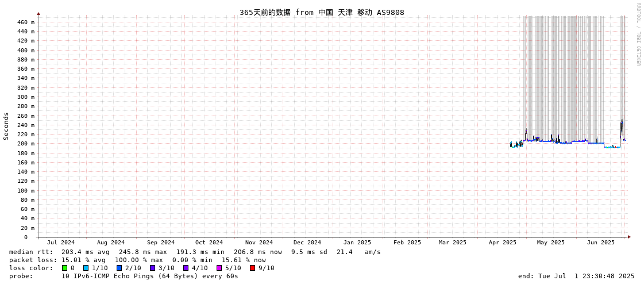Click the '20 m' y-axis value
644x284 pixels.
click(28, 228)
